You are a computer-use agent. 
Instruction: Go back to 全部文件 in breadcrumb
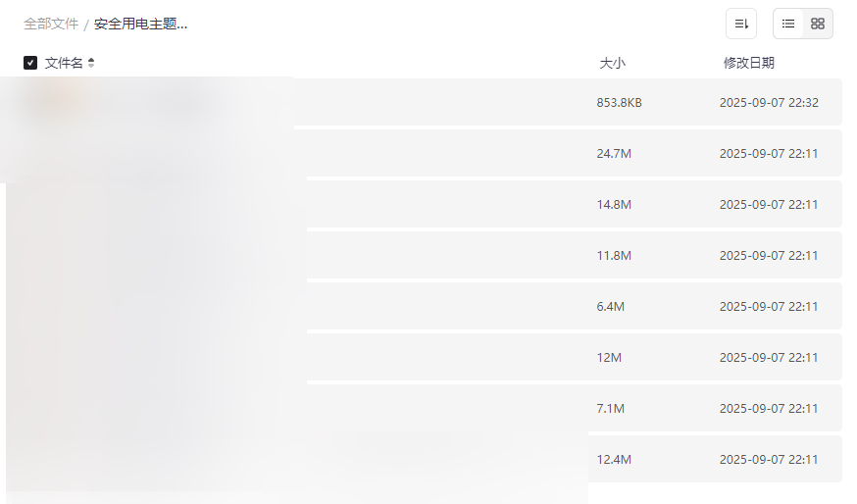[x=51, y=25]
